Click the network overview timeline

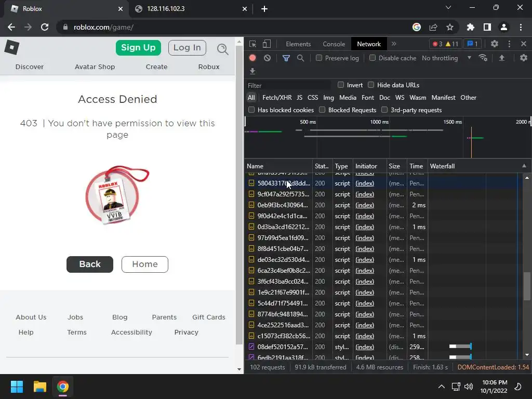coord(387,137)
